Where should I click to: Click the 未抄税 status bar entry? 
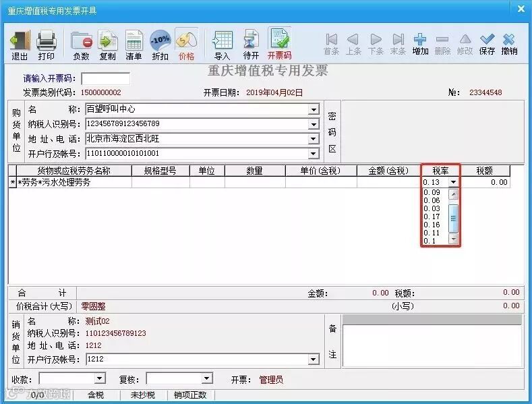click(x=143, y=395)
